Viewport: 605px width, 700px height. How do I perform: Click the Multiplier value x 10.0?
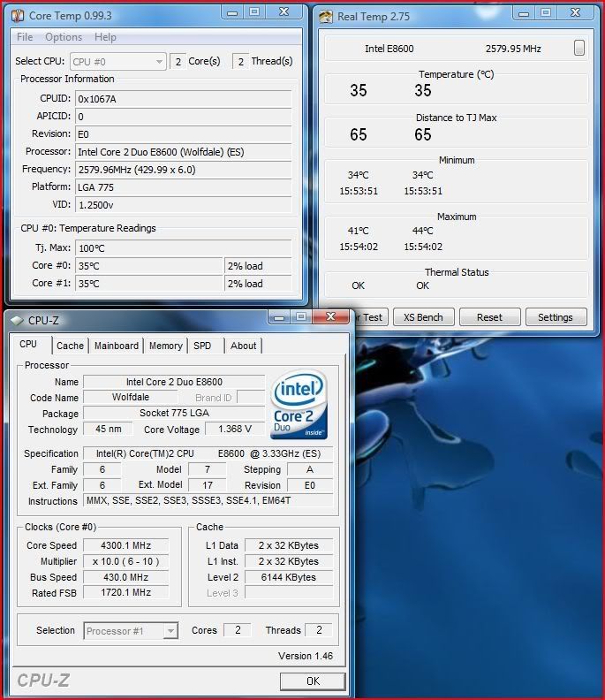point(125,561)
